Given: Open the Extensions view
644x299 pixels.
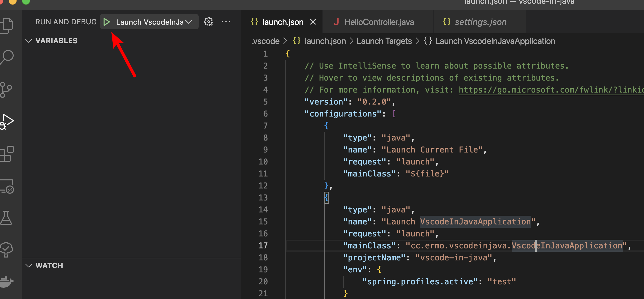Looking at the screenshot, I should (7, 154).
